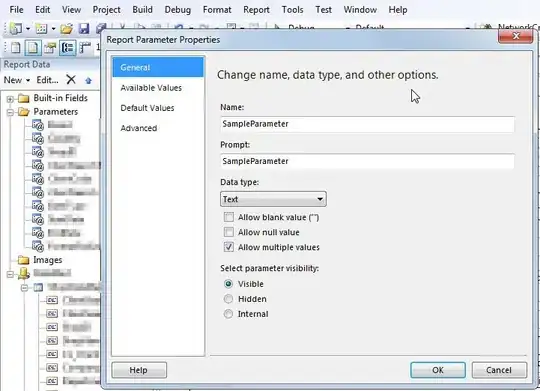Select the Images folder in tree
The height and width of the screenshot is (391, 540).
click(48, 260)
